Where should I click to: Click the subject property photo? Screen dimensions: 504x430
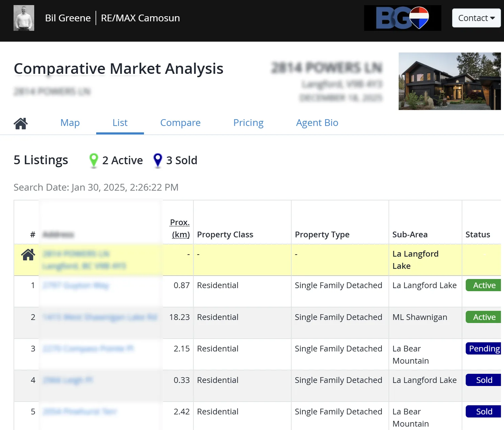coord(449,81)
